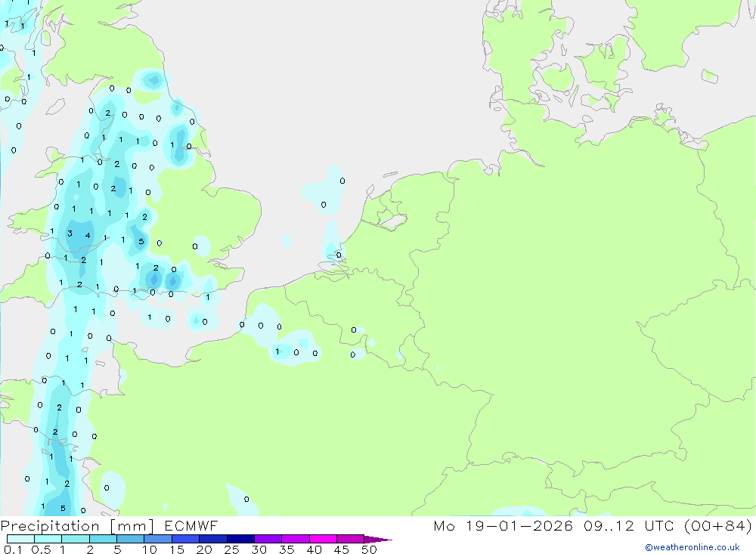Click the 2–5 mm sky blue legend swatch

[103, 539]
